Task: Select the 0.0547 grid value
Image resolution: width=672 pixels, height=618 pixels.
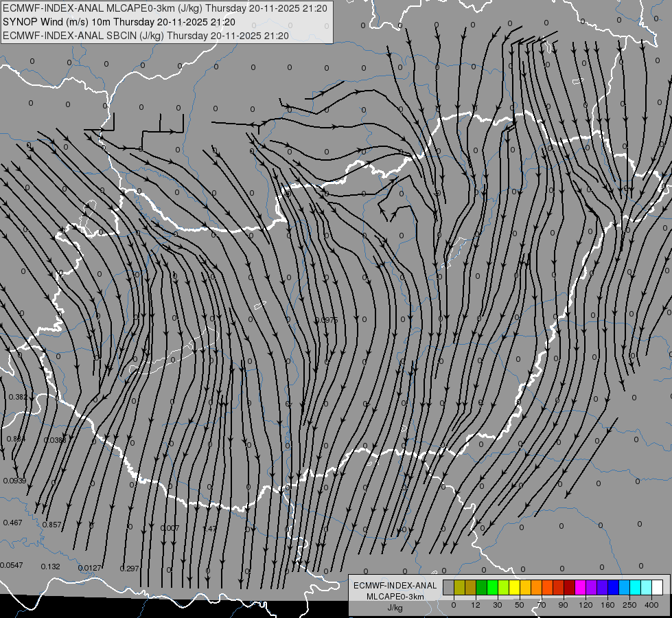Action: [x=12, y=565]
